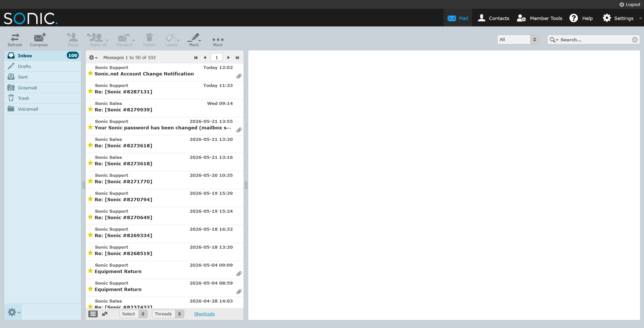Image resolution: width=644 pixels, height=328 pixels.
Task: Expand the Forward options dropdown arrow
Action: (133, 40)
